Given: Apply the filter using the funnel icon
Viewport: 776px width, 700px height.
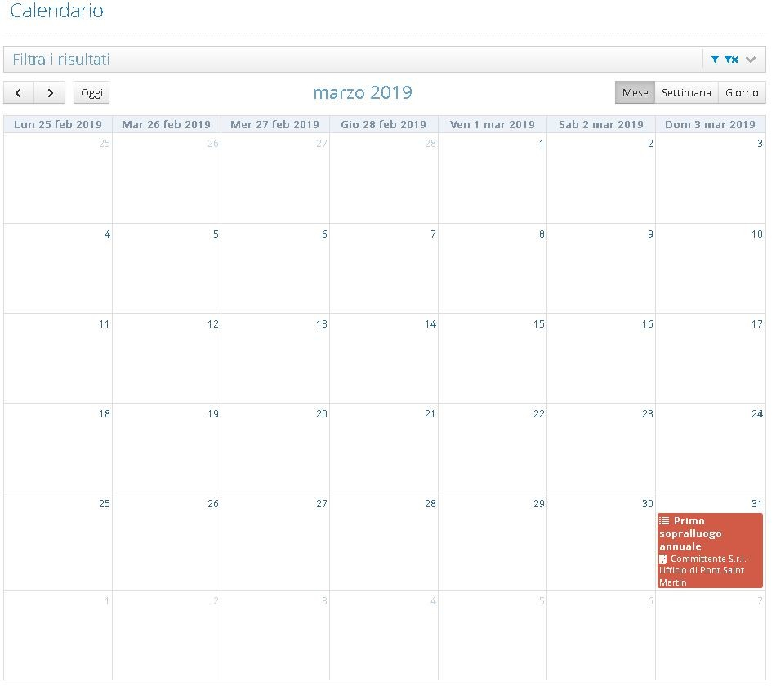Looking at the screenshot, I should (x=715, y=60).
